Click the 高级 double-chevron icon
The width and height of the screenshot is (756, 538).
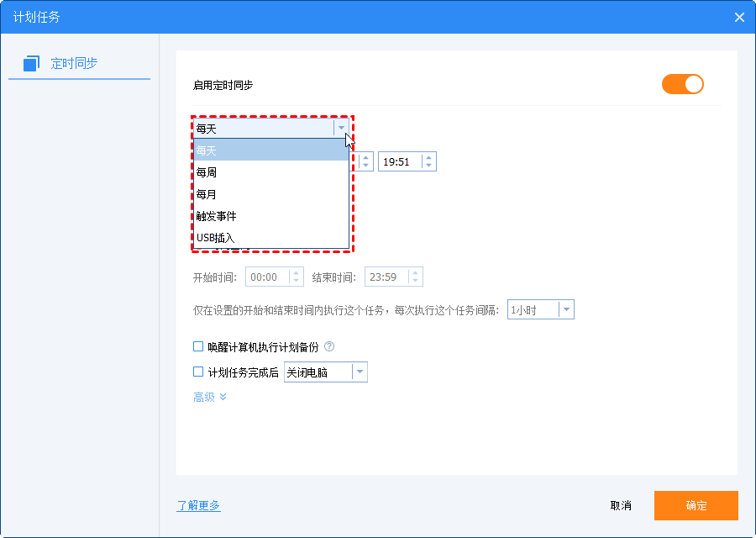click(223, 397)
